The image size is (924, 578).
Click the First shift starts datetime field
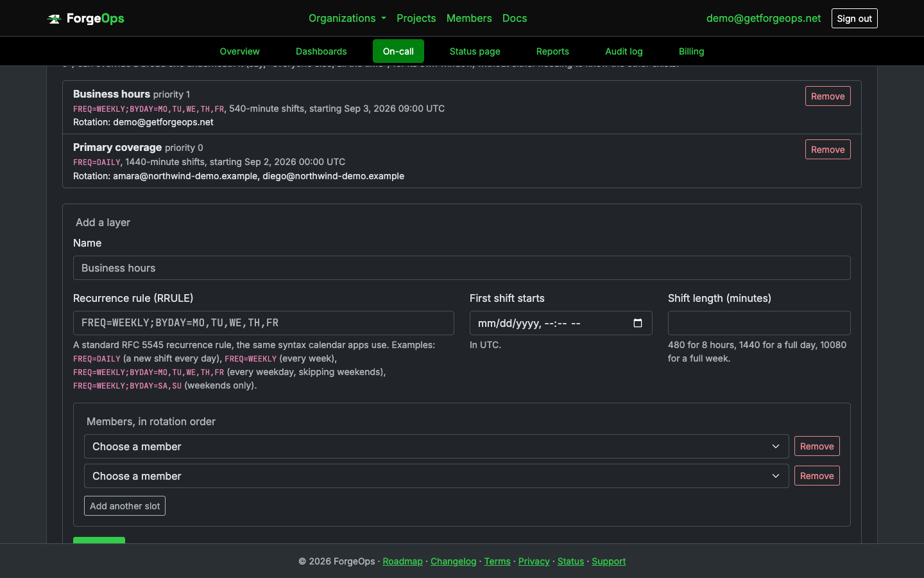click(x=561, y=323)
